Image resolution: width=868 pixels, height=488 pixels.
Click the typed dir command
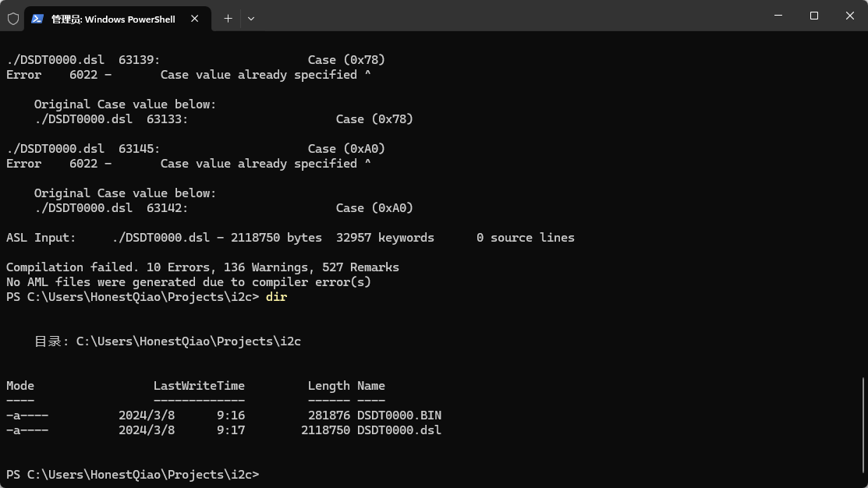276,297
